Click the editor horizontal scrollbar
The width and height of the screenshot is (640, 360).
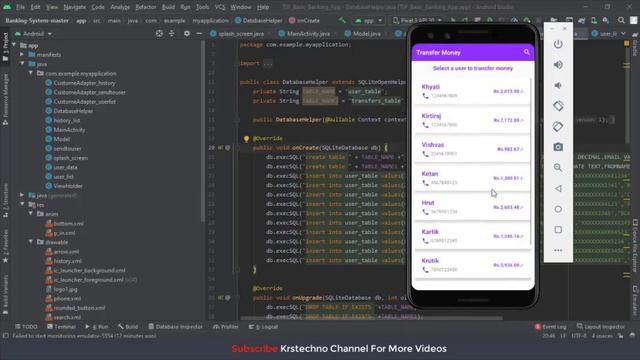(371, 318)
